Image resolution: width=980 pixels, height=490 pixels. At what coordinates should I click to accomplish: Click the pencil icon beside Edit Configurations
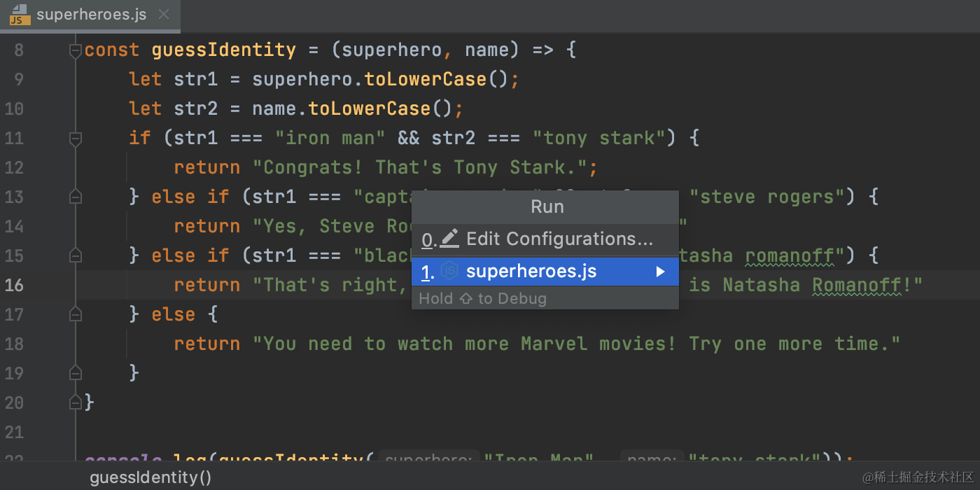pos(449,239)
